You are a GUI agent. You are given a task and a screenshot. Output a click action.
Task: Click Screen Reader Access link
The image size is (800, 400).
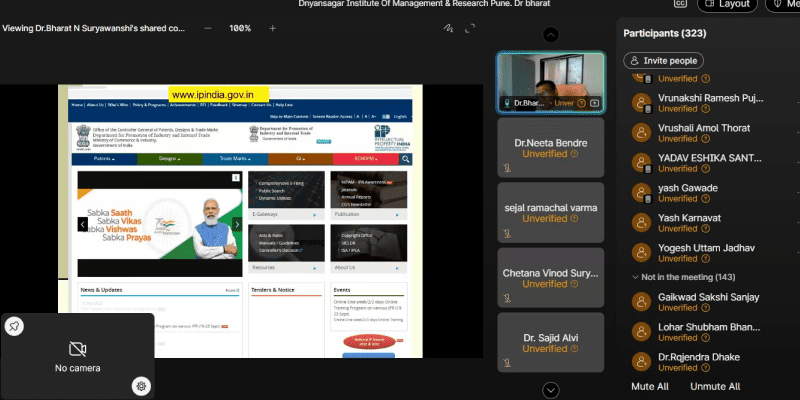[x=332, y=117]
